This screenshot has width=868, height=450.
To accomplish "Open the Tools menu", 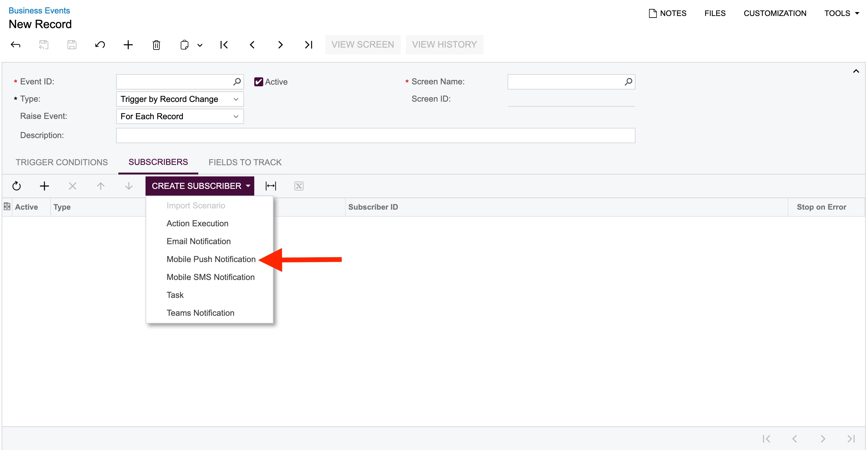I will pos(841,13).
